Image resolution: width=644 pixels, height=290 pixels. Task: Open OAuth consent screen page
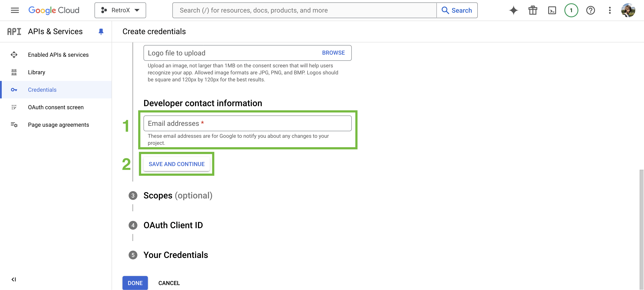click(56, 107)
